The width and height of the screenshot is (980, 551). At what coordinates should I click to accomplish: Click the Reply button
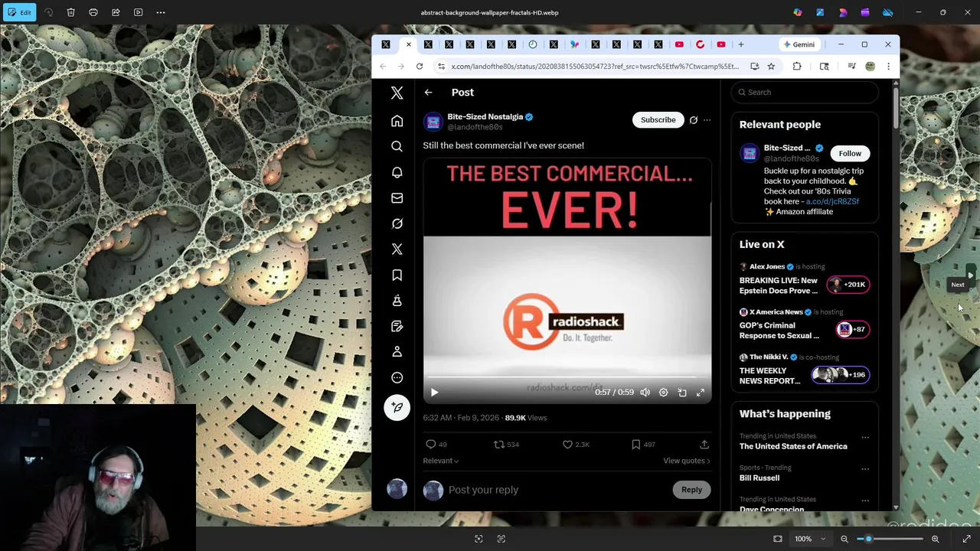click(691, 490)
